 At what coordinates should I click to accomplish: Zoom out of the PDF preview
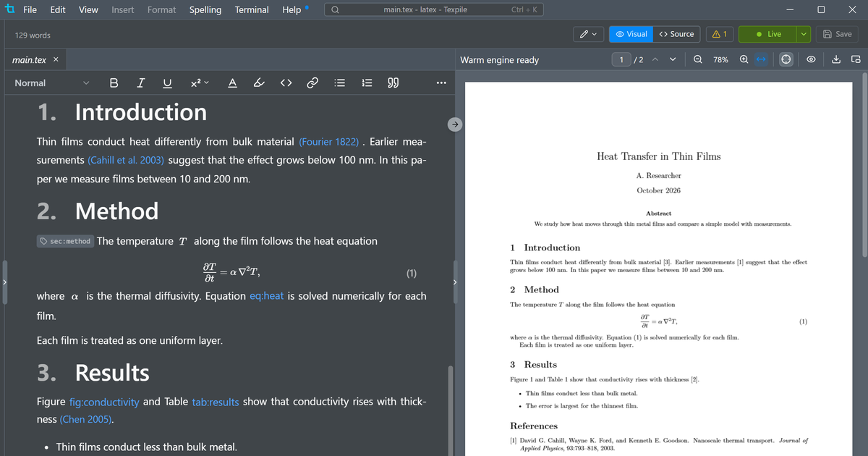[x=698, y=60]
